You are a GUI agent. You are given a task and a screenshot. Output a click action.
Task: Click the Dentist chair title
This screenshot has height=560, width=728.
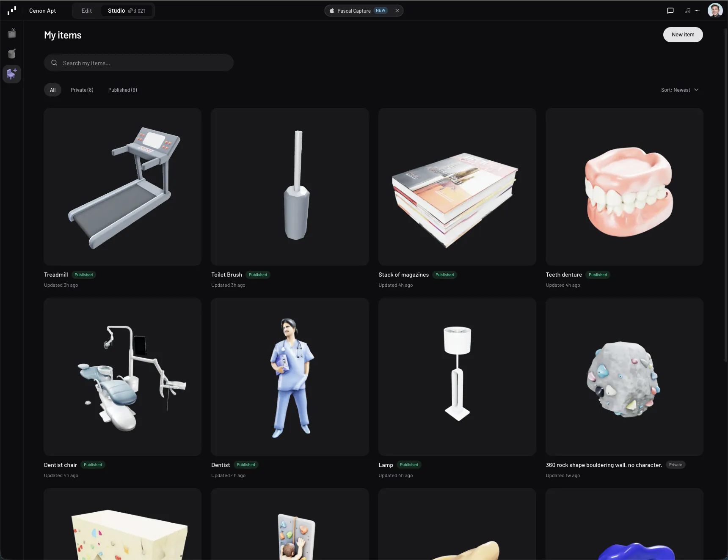tap(61, 465)
